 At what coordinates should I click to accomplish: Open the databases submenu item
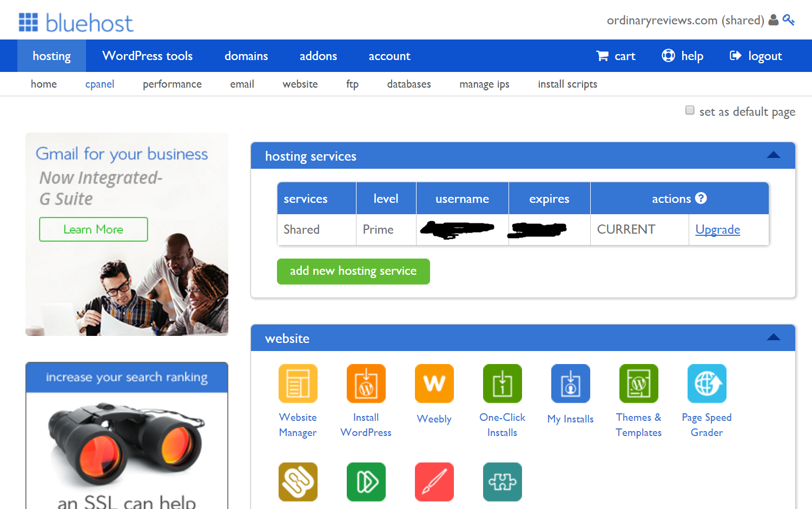(409, 84)
